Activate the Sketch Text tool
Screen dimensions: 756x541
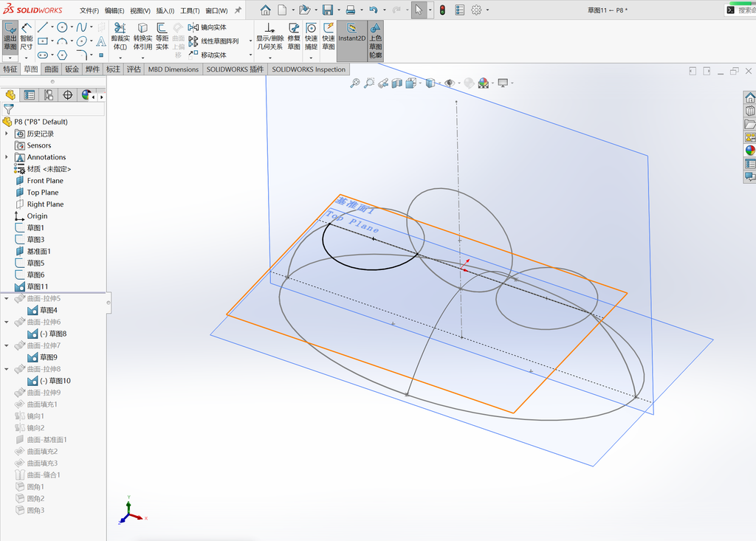[x=101, y=41]
